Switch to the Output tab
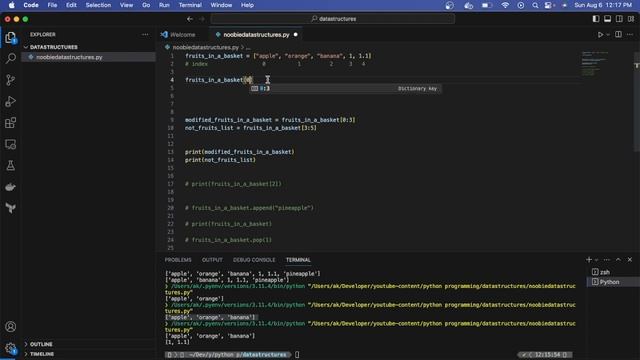This screenshot has height=360, width=640. point(212,260)
